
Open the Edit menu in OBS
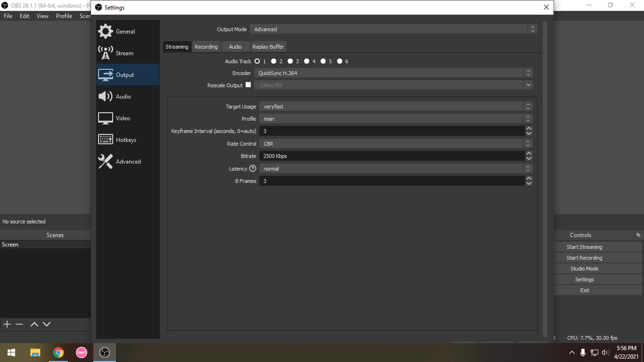point(25,16)
